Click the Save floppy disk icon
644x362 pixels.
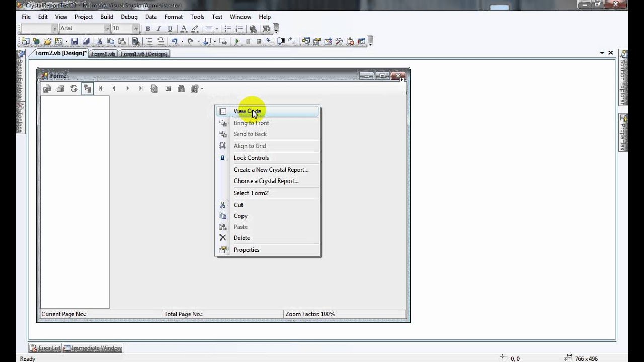click(x=74, y=41)
